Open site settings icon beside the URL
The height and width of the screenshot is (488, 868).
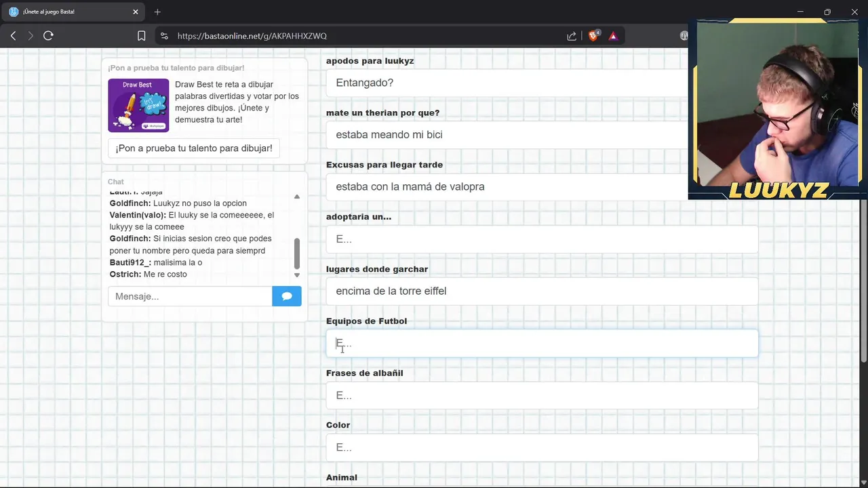point(163,36)
